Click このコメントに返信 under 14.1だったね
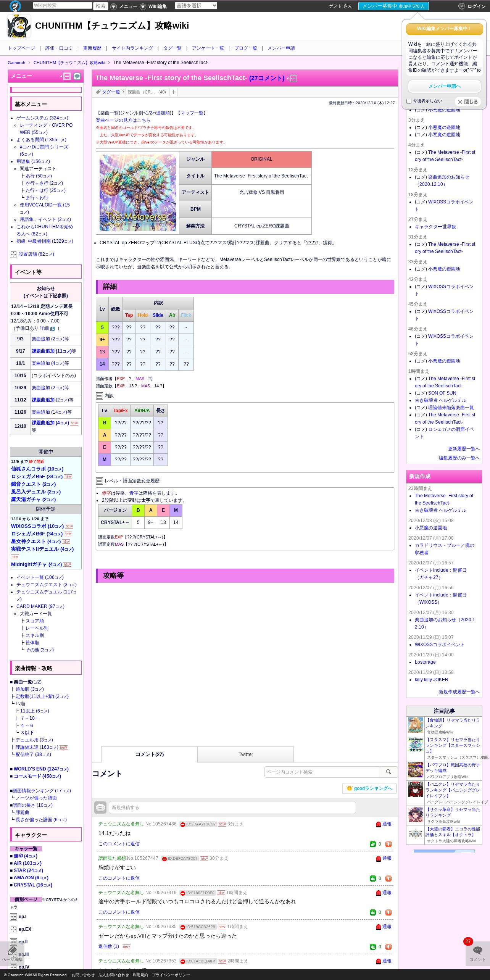490x980 pixels. 119,844
